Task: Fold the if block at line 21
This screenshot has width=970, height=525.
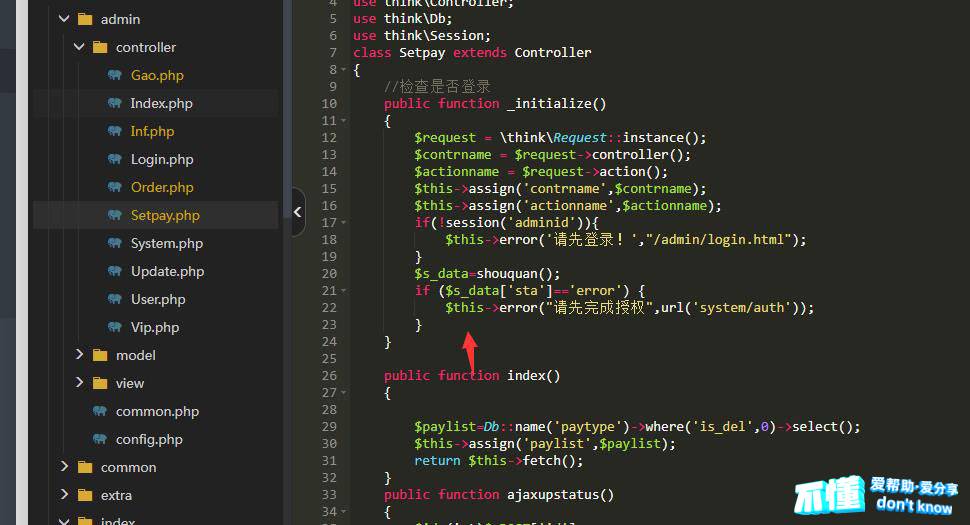Action: pos(344,291)
